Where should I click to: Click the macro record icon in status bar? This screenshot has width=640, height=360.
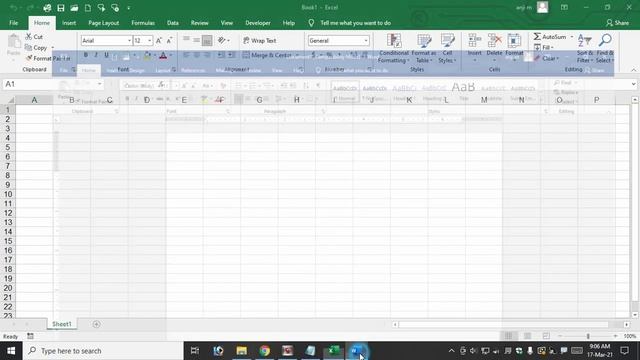tap(31, 336)
